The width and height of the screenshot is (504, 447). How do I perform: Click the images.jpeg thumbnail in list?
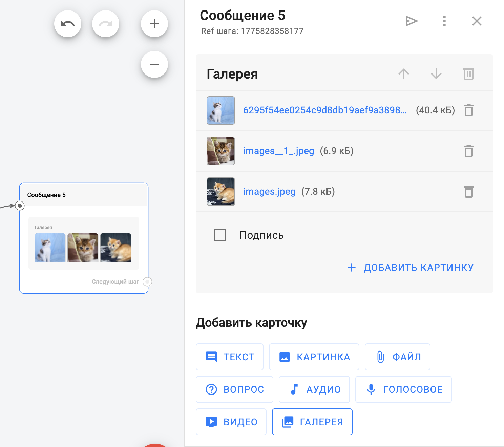point(221,192)
